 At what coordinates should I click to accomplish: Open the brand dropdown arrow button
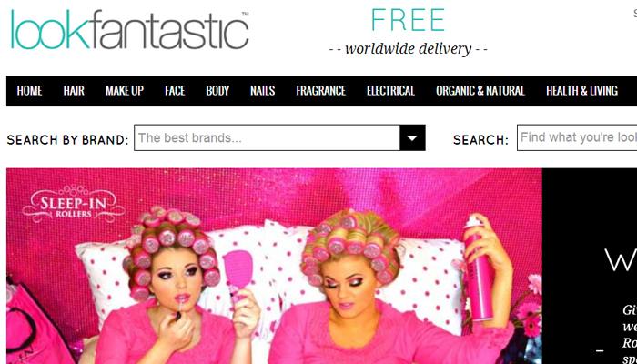pyautogui.click(x=412, y=137)
